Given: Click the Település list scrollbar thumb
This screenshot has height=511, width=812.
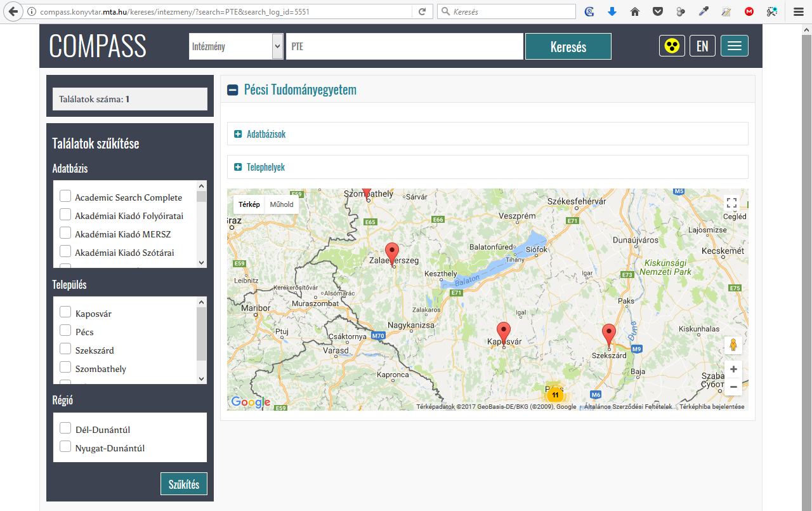Looking at the screenshot, I should [202, 334].
